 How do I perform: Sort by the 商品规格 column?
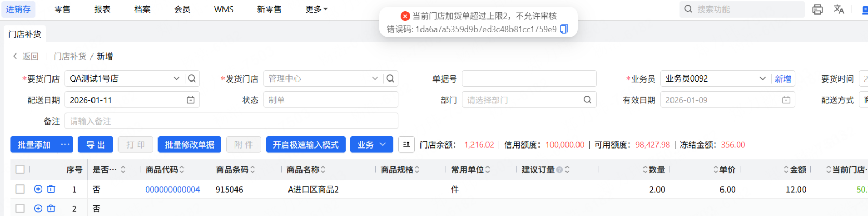tap(417, 169)
